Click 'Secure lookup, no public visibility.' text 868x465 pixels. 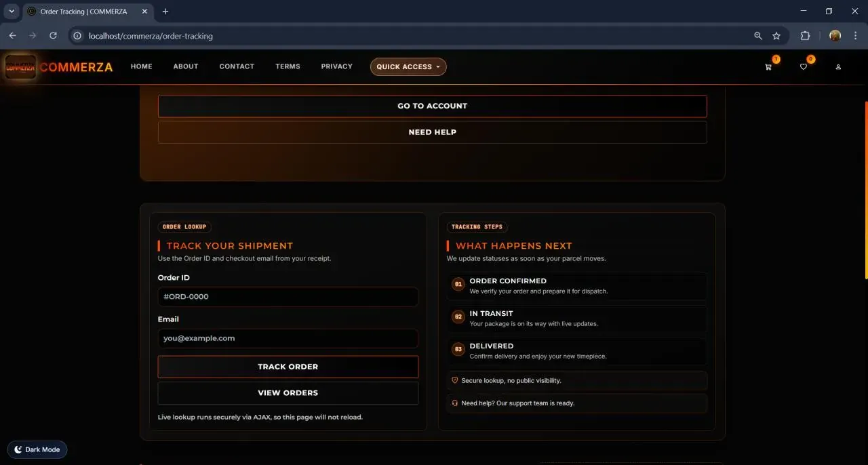click(511, 380)
